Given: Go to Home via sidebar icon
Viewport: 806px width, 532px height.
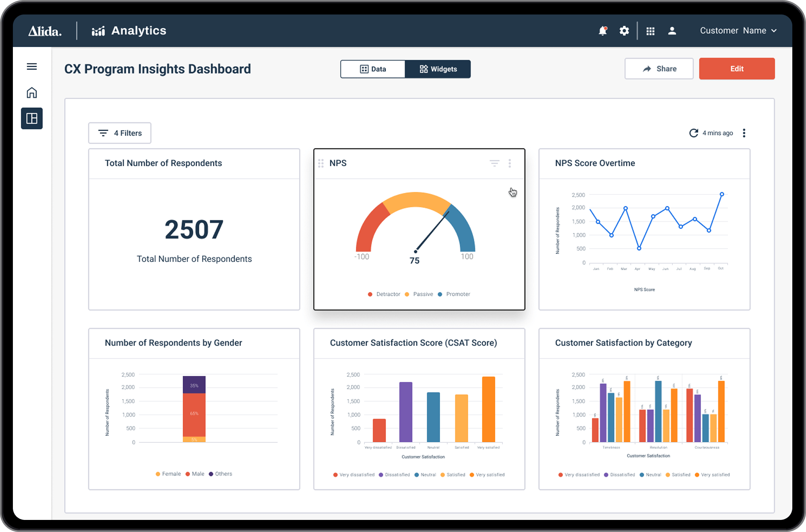Looking at the screenshot, I should [x=32, y=93].
